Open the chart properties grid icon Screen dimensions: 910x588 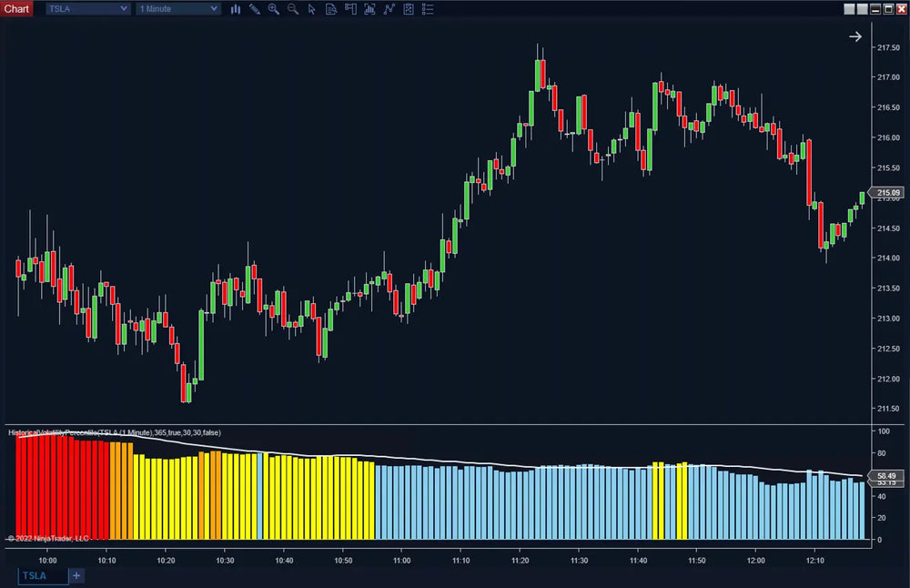click(x=408, y=9)
